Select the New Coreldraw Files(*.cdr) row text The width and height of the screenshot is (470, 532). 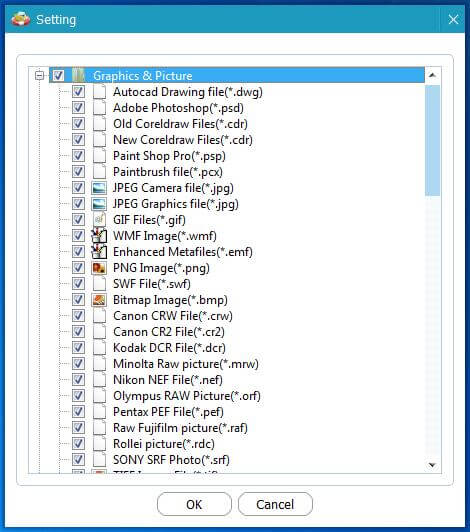(x=183, y=140)
